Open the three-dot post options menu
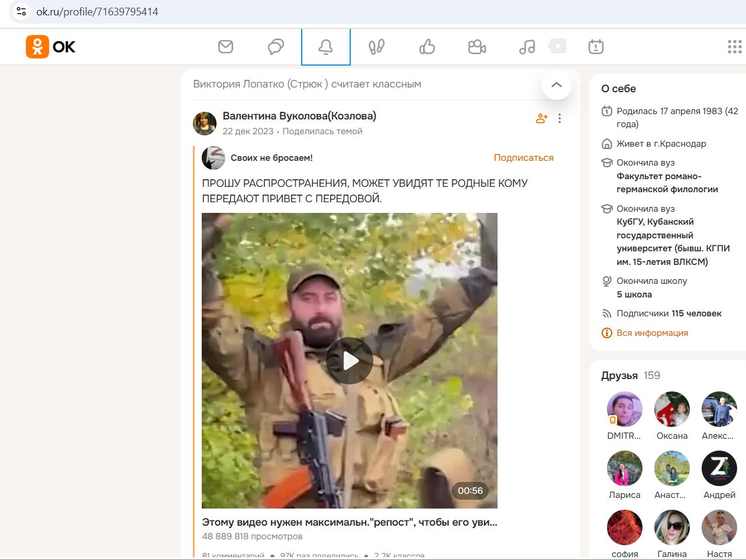This screenshot has height=560, width=746. tap(560, 118)
